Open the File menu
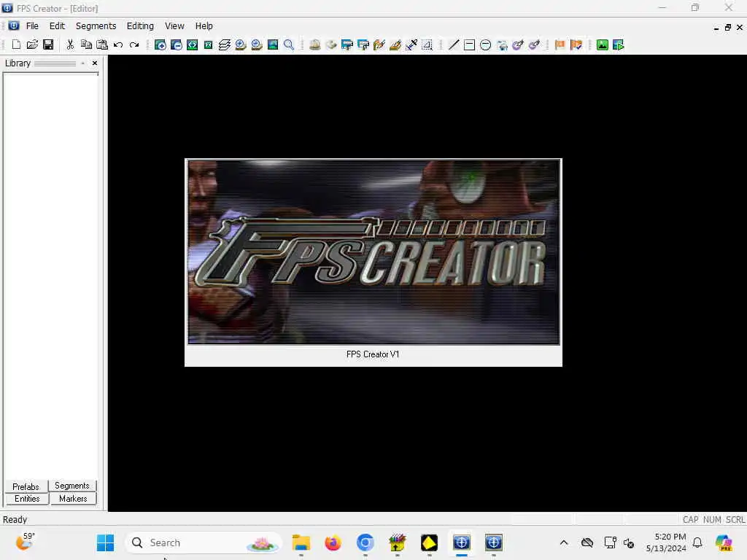 pyautogui.click(x=32, y=26)
